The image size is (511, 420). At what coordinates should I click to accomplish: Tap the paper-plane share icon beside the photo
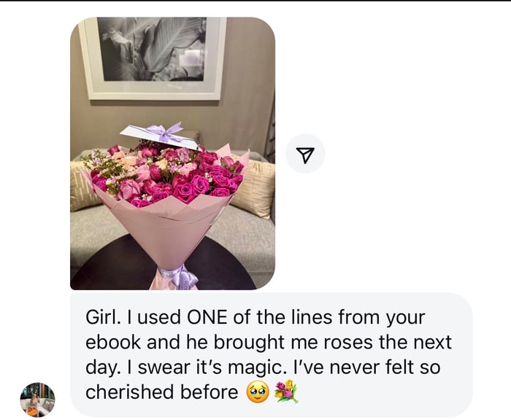click(x=305, y=153)
